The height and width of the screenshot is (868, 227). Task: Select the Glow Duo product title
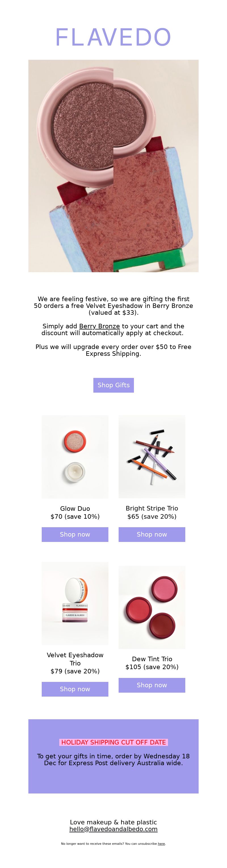pos(75,509)
